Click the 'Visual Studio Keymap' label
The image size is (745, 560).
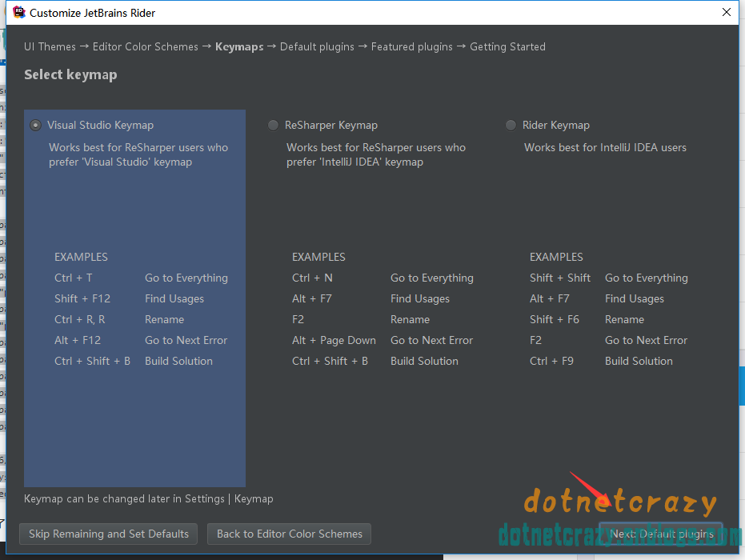(x=100, y=126)
